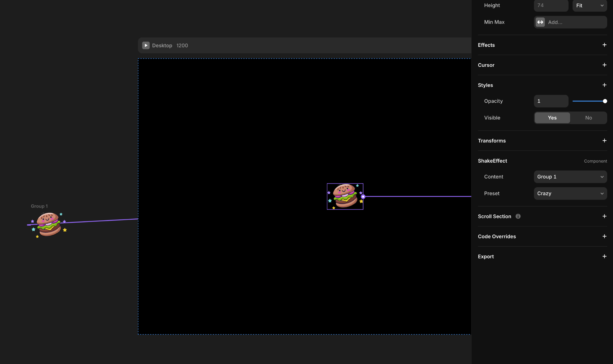Click the Desktop breakpoint label
Screen dimensions: 613x364
point(162,45)
